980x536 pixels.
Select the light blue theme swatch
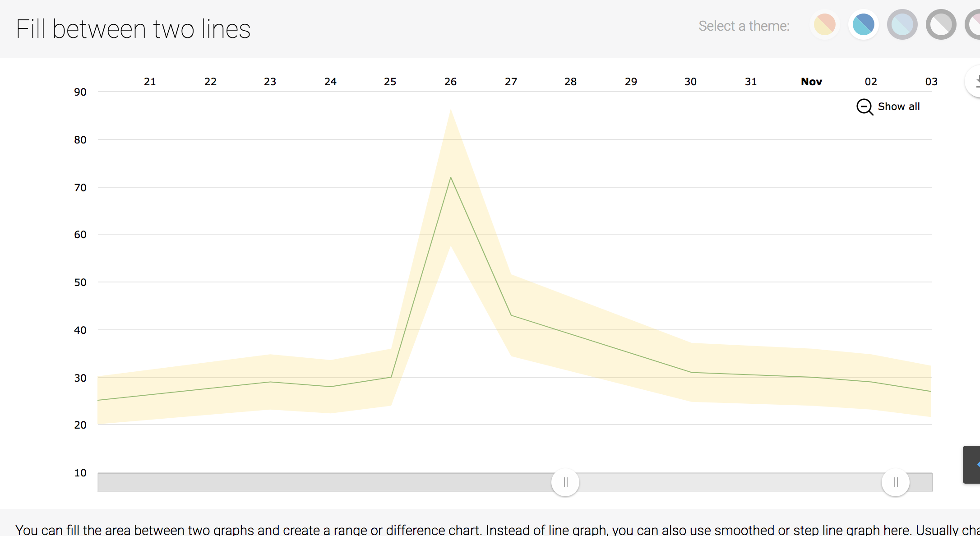[x=902, y=25]
